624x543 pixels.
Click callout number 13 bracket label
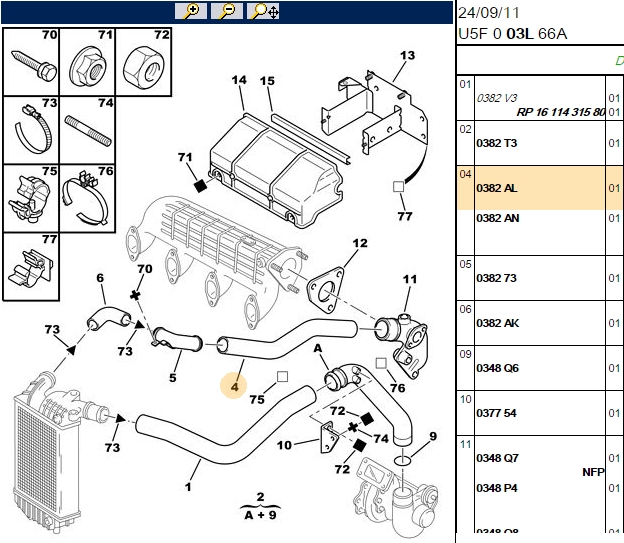pos(407,55)
